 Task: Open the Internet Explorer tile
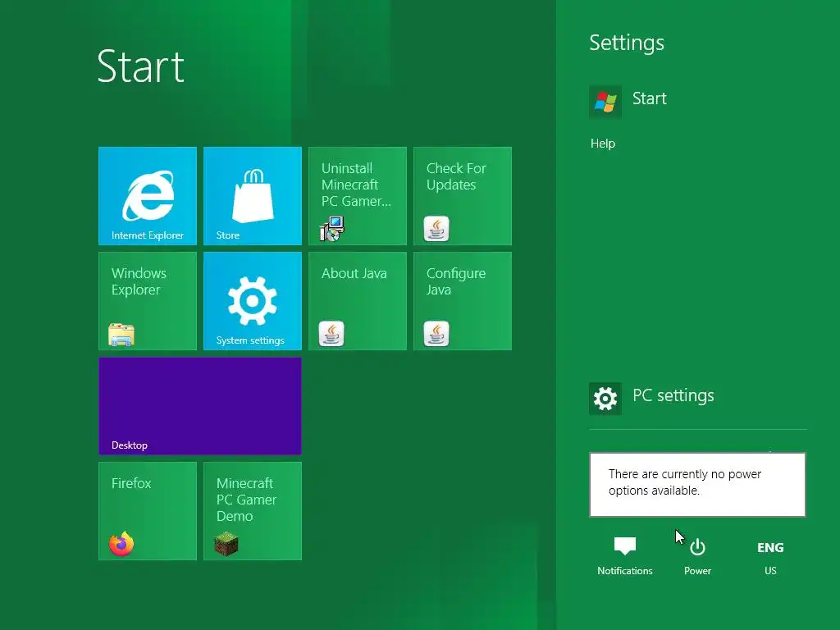(x=148, y=195)
